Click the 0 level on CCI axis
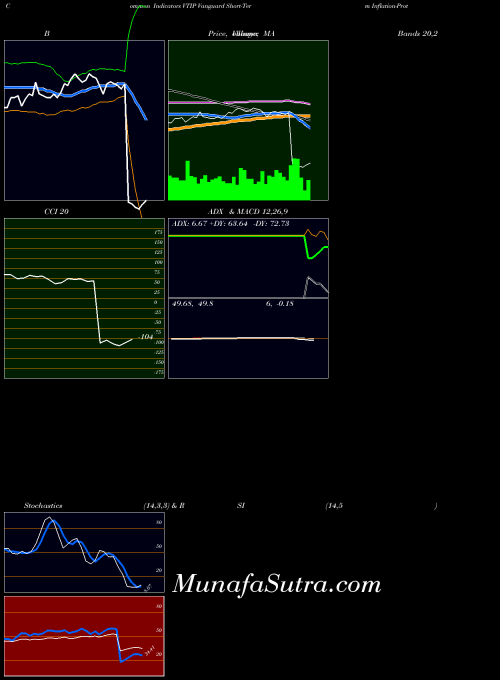 156,302
